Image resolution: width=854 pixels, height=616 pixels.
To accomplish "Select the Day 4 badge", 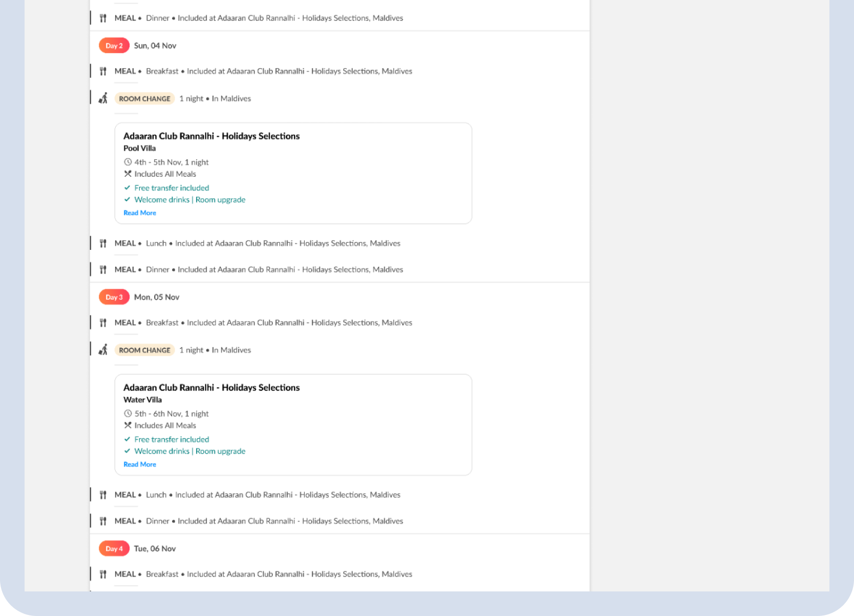I will coord(114,548).
